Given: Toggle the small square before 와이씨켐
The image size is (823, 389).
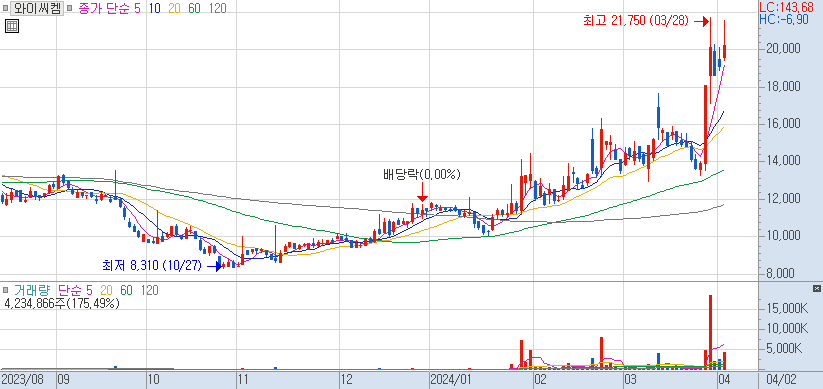Looking at the screenshot, I should coord(5,8).
